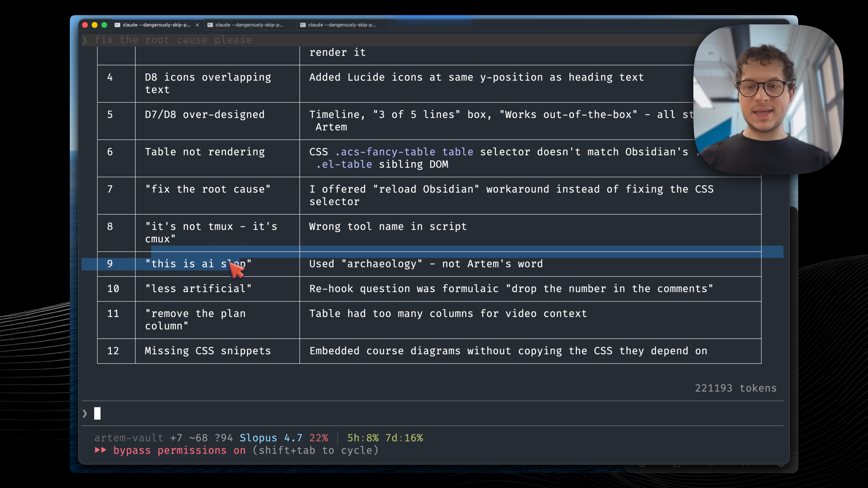Focus the prompt input cursor line

coord(432,413)
